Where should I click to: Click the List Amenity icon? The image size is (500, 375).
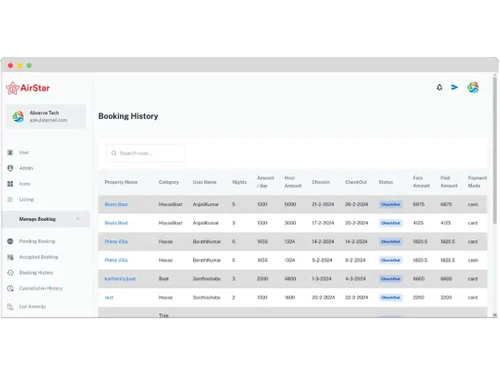click(x=10, y=307)
